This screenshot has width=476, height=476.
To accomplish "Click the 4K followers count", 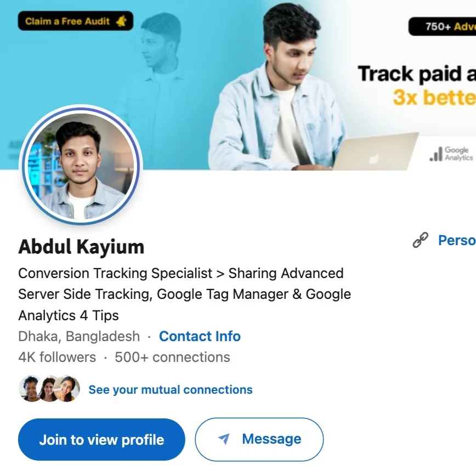I will pos(57,358).
